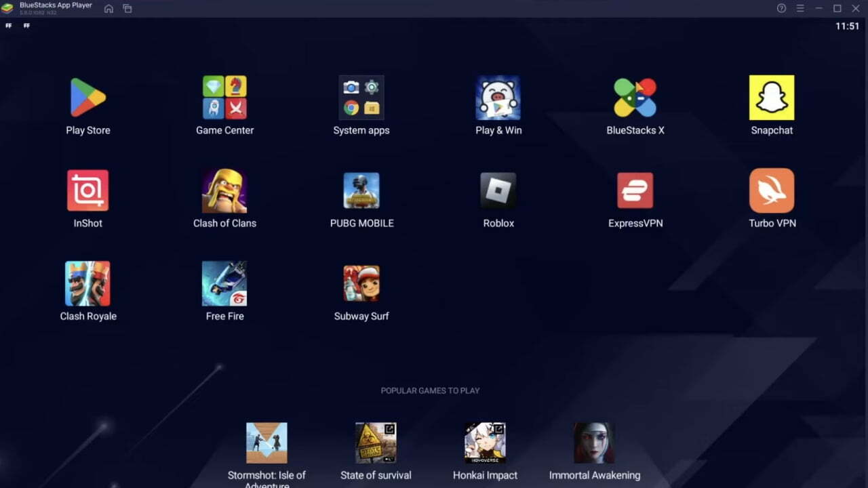Click the Play Store label text
This screenshot has width=868, height=488.
click(x=88, y=130)
